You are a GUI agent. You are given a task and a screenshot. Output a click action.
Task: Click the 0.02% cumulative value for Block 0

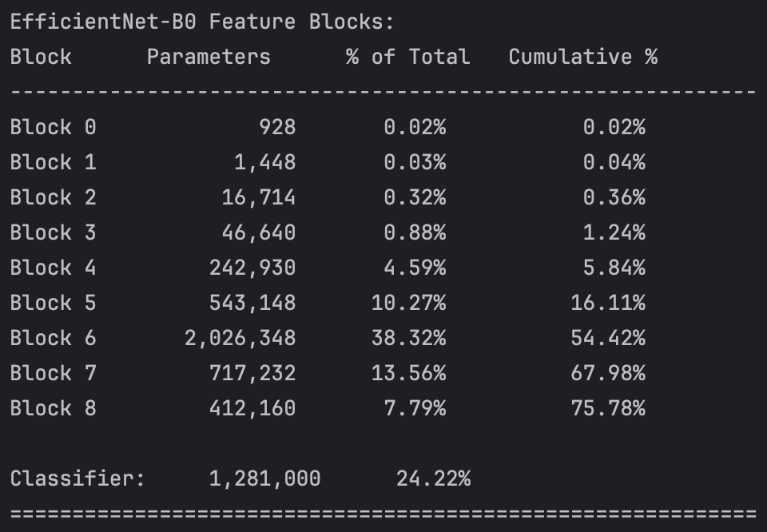click(x=614, y=127)
